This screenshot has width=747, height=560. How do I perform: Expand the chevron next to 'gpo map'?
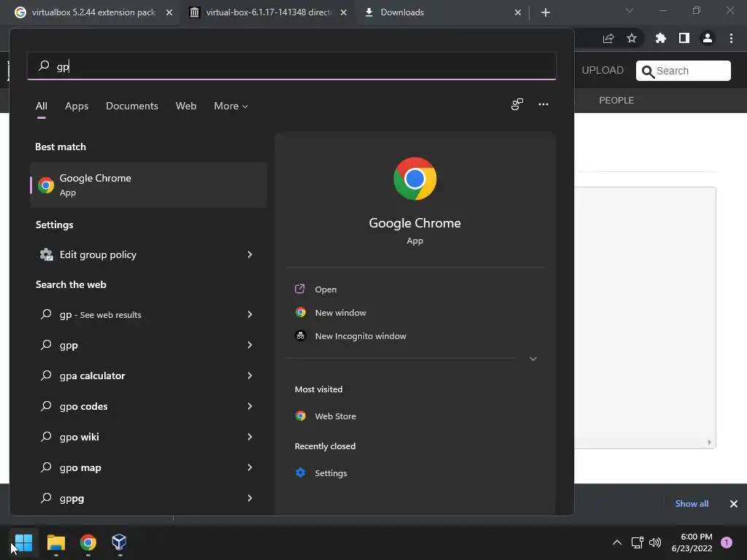249,467
